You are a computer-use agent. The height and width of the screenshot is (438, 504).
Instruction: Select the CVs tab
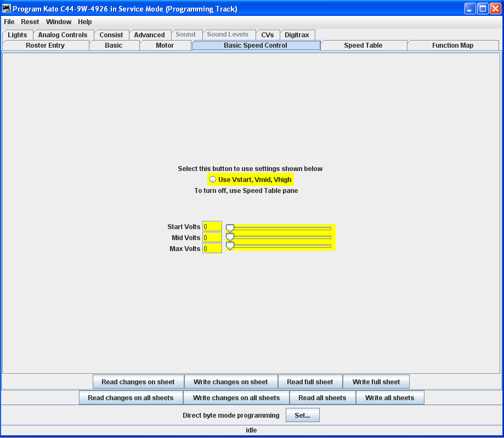point(268,35)
